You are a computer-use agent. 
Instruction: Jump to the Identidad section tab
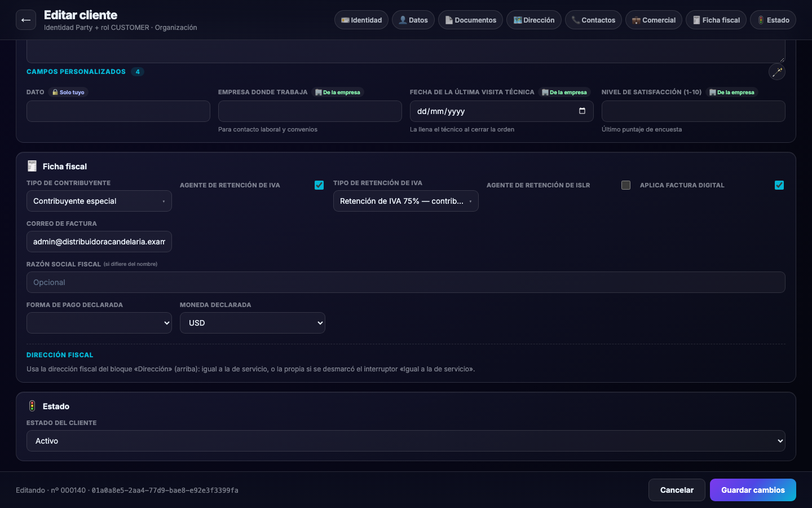point(361,20)
